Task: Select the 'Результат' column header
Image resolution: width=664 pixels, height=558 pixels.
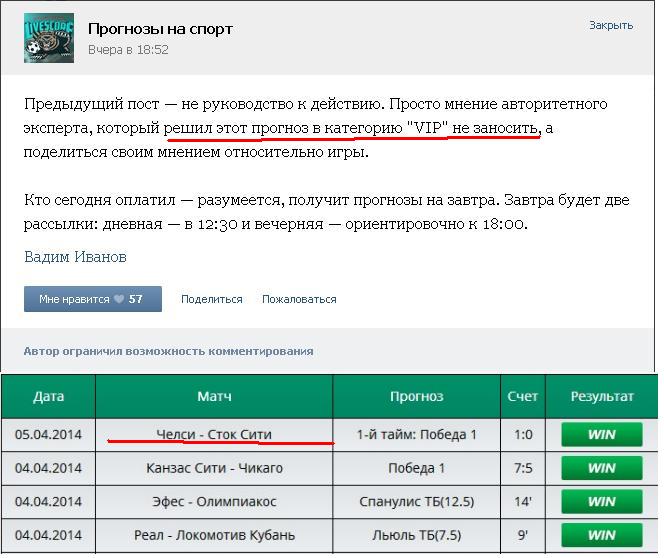Action: [x=602, y=396]
